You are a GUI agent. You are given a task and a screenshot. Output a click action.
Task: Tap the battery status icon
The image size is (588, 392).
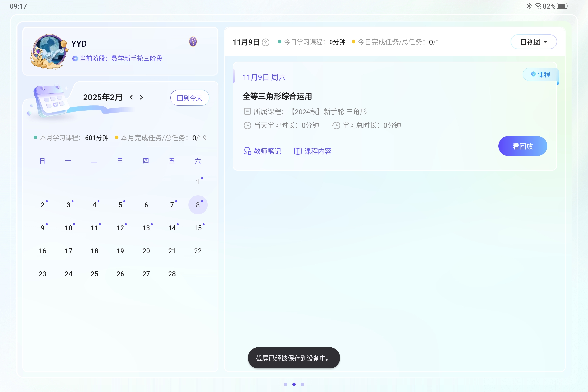click(x=563, y=6)
